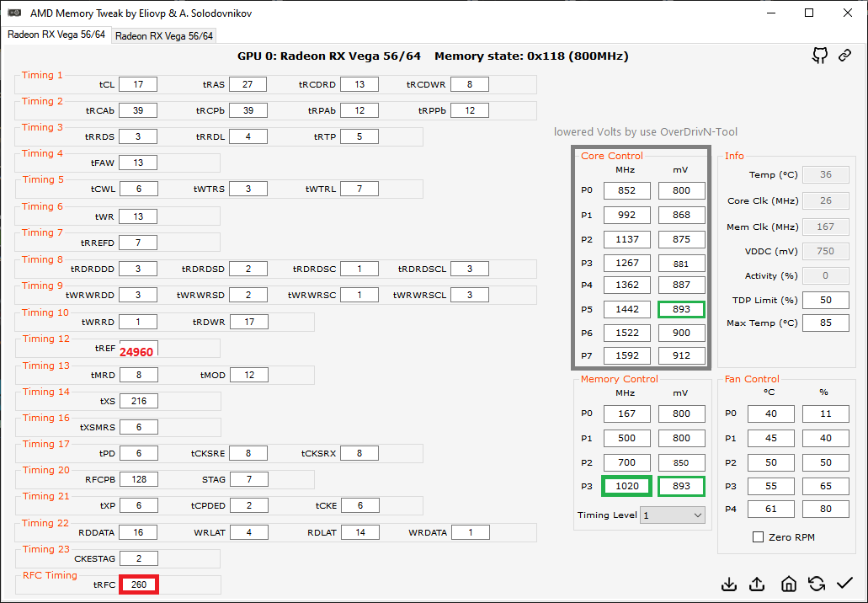Viewport: 868px width, 603px height.
Task: Click Memory Control P1 MHz field
Action: tap(626, 438)
